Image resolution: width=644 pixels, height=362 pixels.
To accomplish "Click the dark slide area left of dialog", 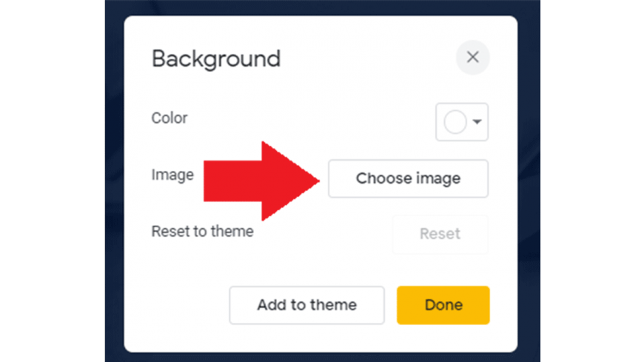I will click(x=115, y=181).
